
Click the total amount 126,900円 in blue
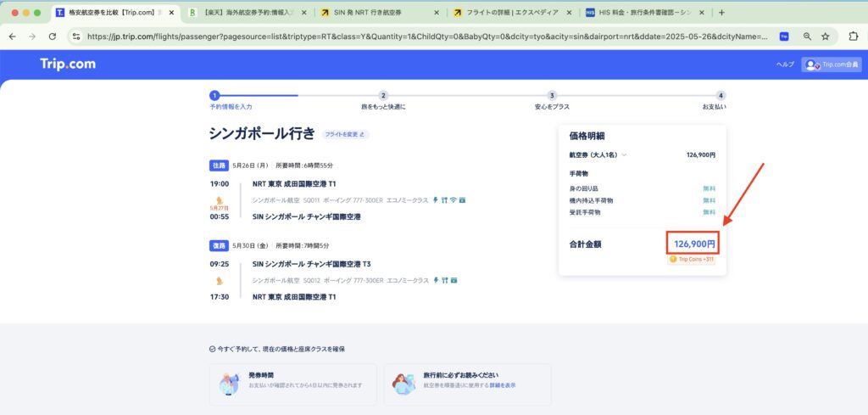pos(694,244)
